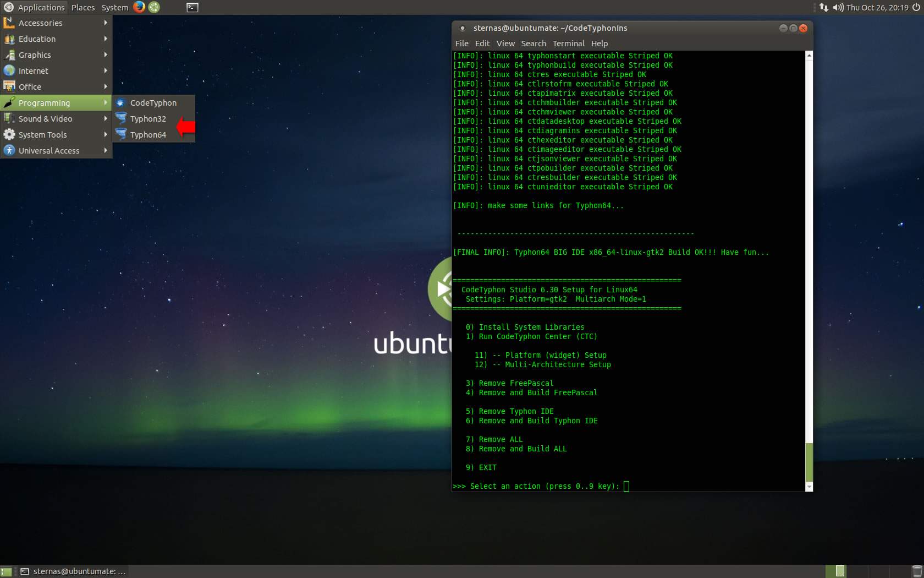Click the Programming trowel icon
The image size is (924, 578).
pos(9,102)
